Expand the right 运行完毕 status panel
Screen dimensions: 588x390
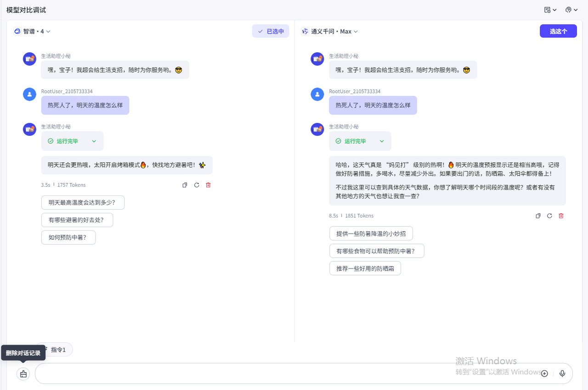(x=382, y=141)
